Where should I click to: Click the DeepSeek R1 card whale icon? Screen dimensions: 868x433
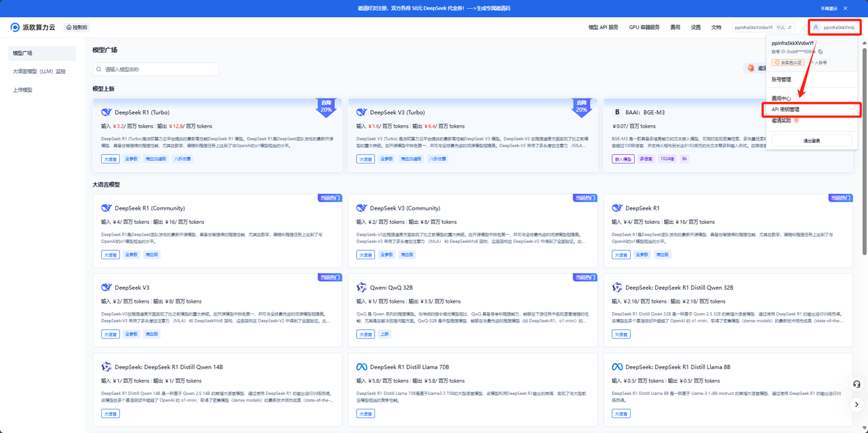click(x=617, y=208)
